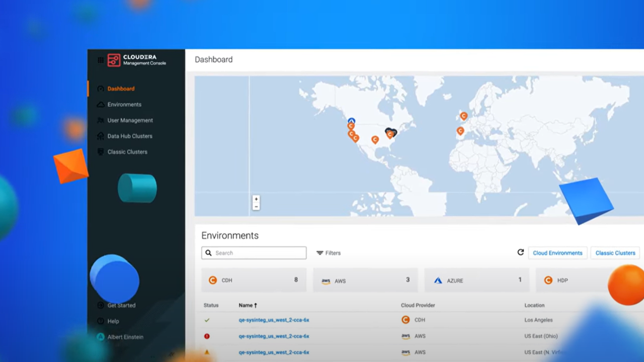Open User Management page

[x=130, y=120]
